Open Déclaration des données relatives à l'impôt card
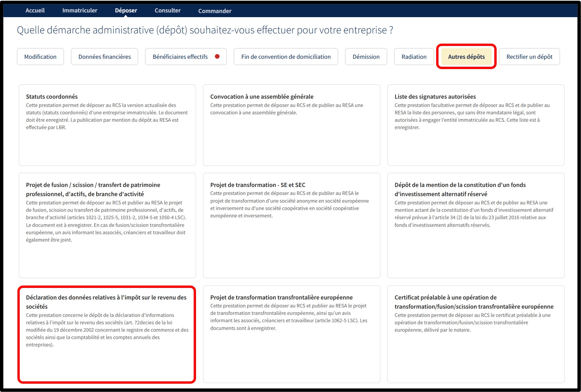Image resolution: width=581 pixels, height=392 pixels. pos(107,334)
